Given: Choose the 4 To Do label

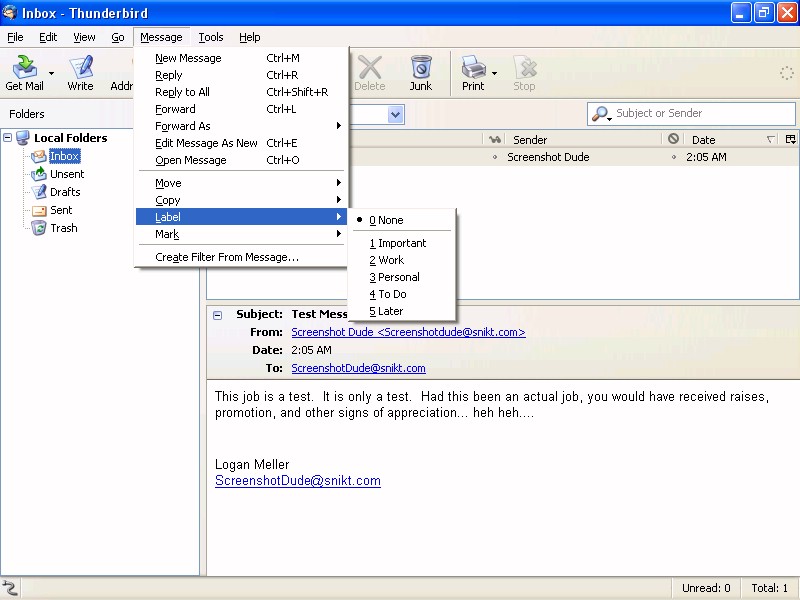Looking at the screenshot, I should [x=401, y=294].
